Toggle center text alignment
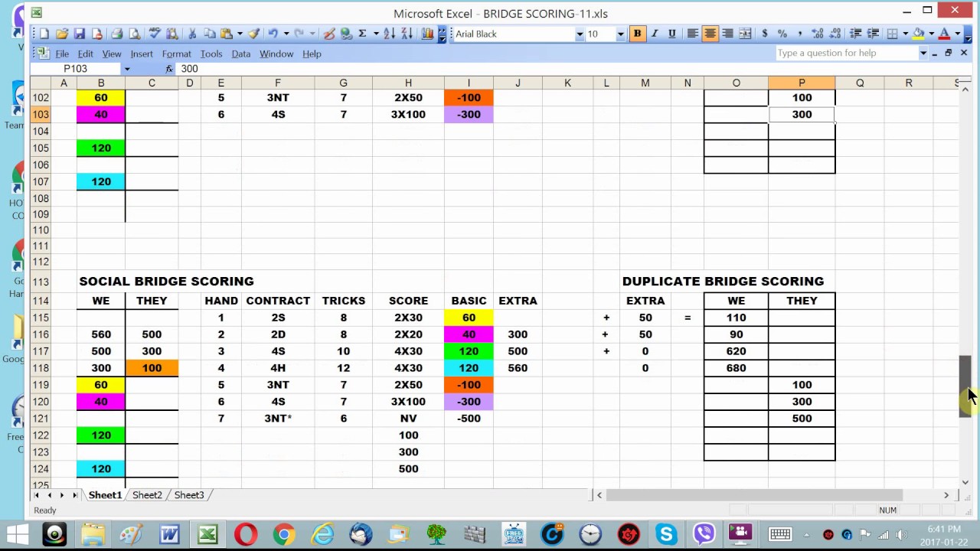The height and width of the screenshot is (551, 980). 710,34
